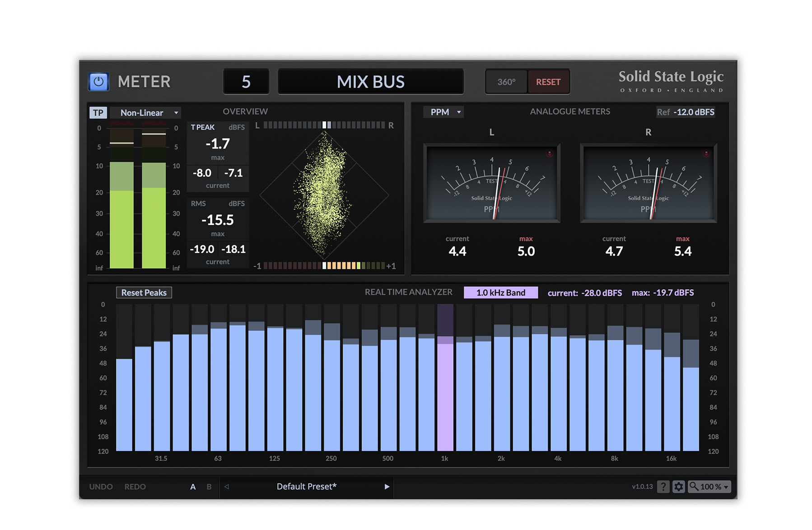
Task: Click the right analogue PPM meter
Action: pos(649,183)
